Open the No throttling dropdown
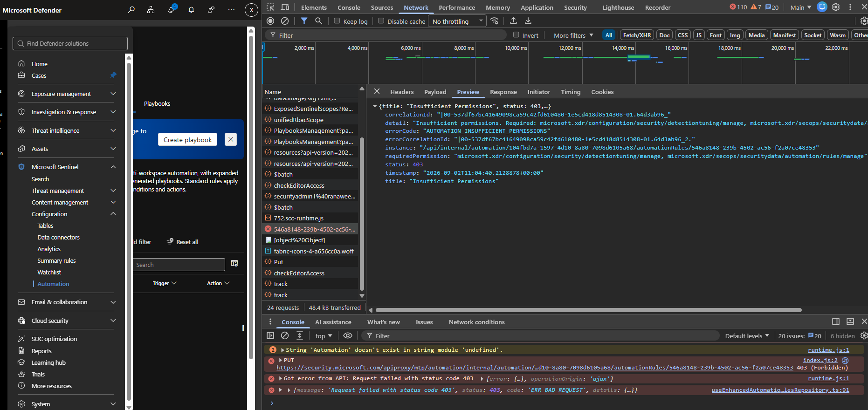This screenshot has width=868, height=410. tap(457, 21)
